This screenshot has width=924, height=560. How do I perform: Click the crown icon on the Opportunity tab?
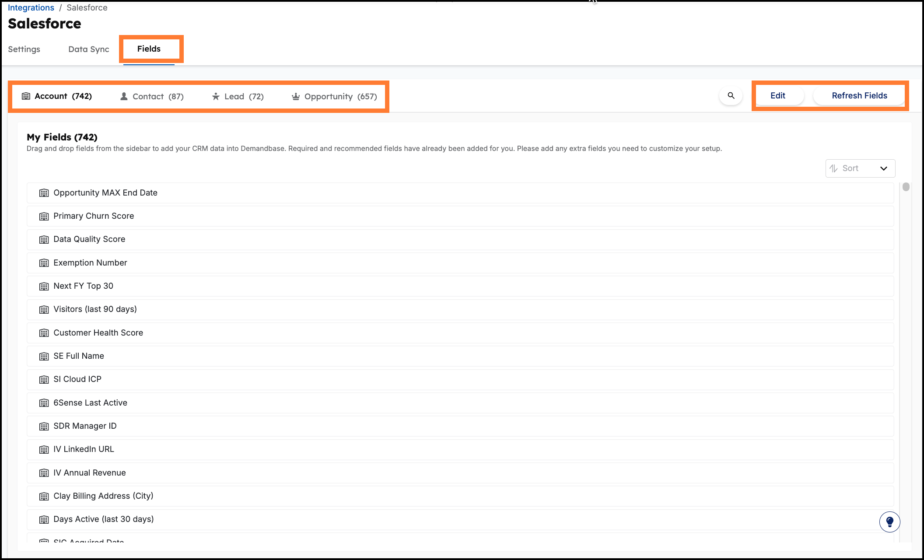click(x=296, y=96)
